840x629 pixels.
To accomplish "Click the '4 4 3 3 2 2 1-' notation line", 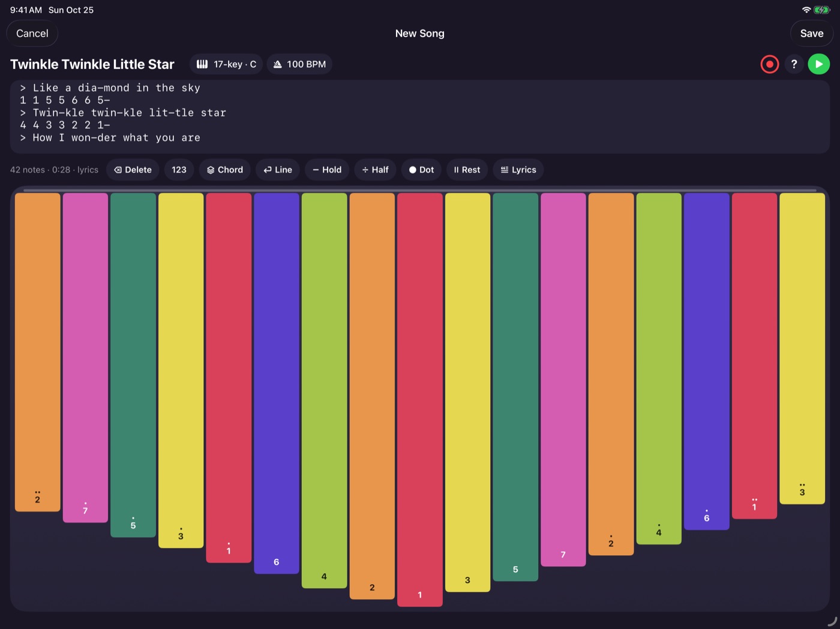I will click(x=65, y=125).
